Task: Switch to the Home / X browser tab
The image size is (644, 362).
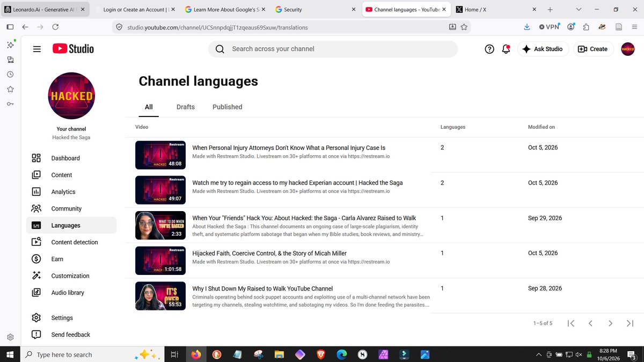Action: [496, 10]
